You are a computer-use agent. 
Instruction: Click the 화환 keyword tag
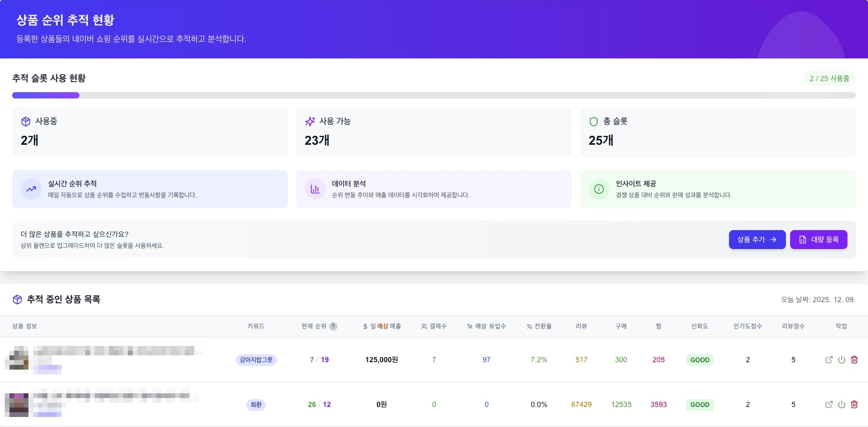click(x=256, y=405)
